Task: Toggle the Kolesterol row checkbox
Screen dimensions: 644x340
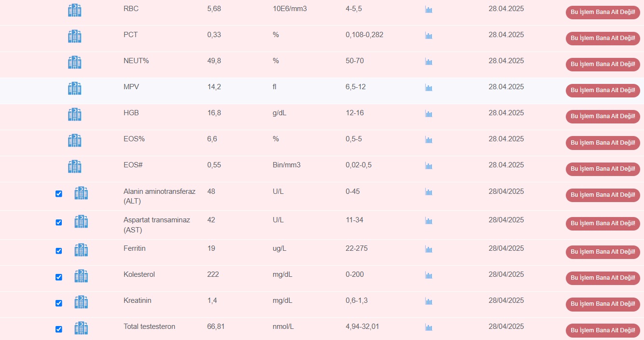Action: tap(59, 277)
